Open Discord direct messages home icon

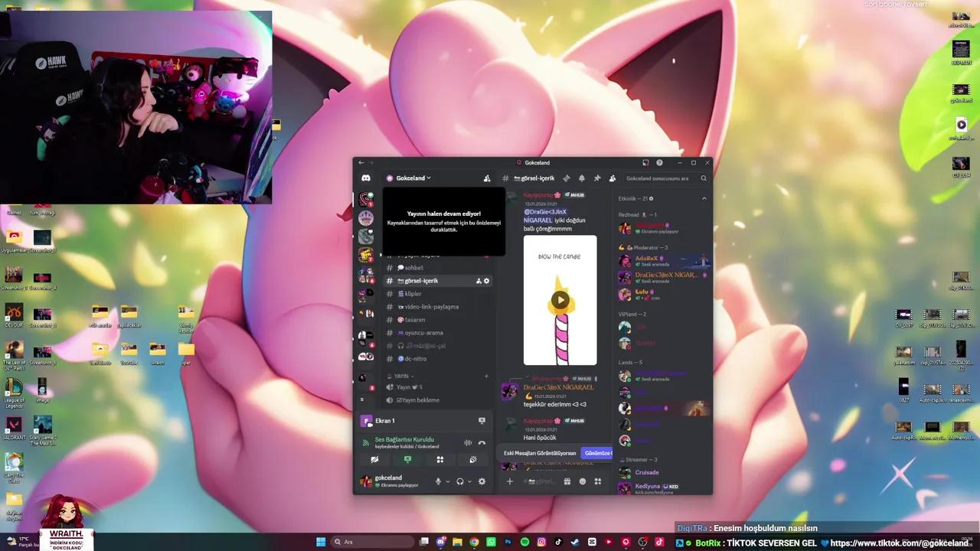(x=366, y=178)
